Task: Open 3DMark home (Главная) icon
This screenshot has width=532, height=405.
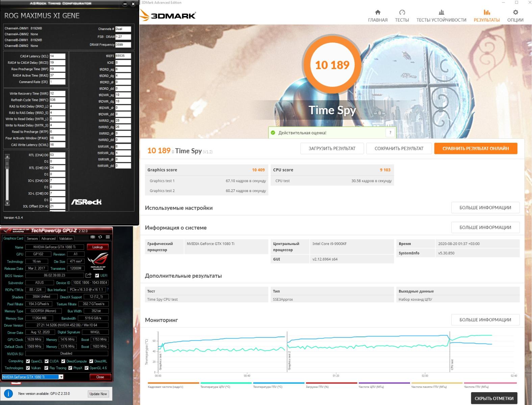Action: 378,12
